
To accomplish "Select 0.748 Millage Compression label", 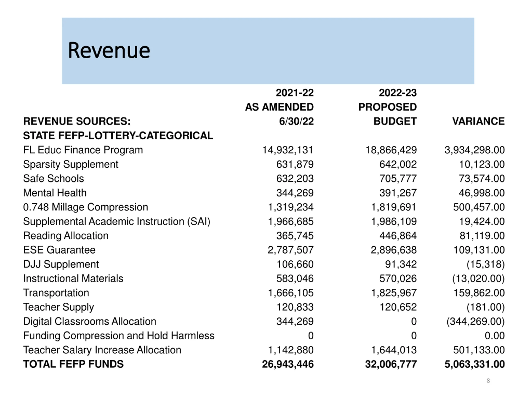I will [x=86, y=207].
